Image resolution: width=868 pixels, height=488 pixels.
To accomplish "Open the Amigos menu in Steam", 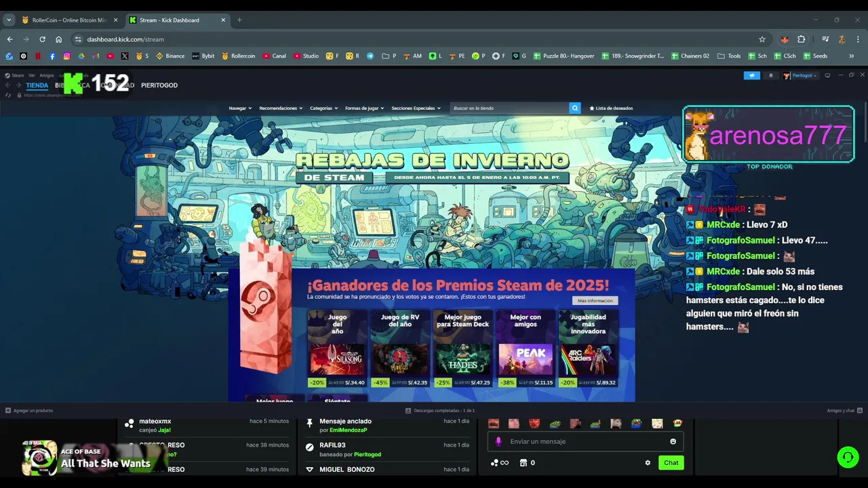I will point(47,75).
